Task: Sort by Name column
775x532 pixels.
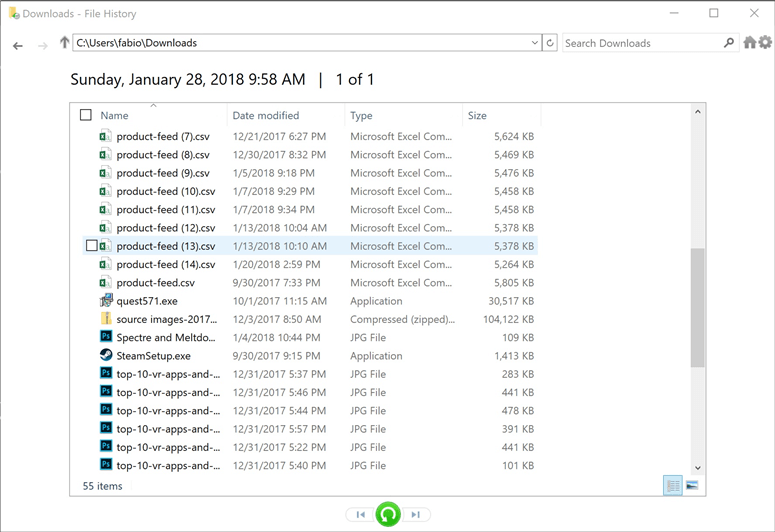Action: click(x=114, y=115)
